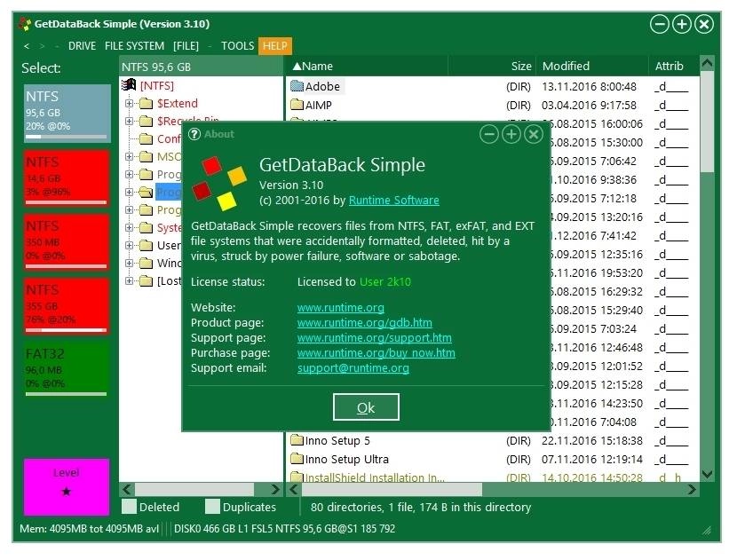The image size is (737, 560).
Task: Click the AIMP folder icon in file list
Action: click(297, 105)
